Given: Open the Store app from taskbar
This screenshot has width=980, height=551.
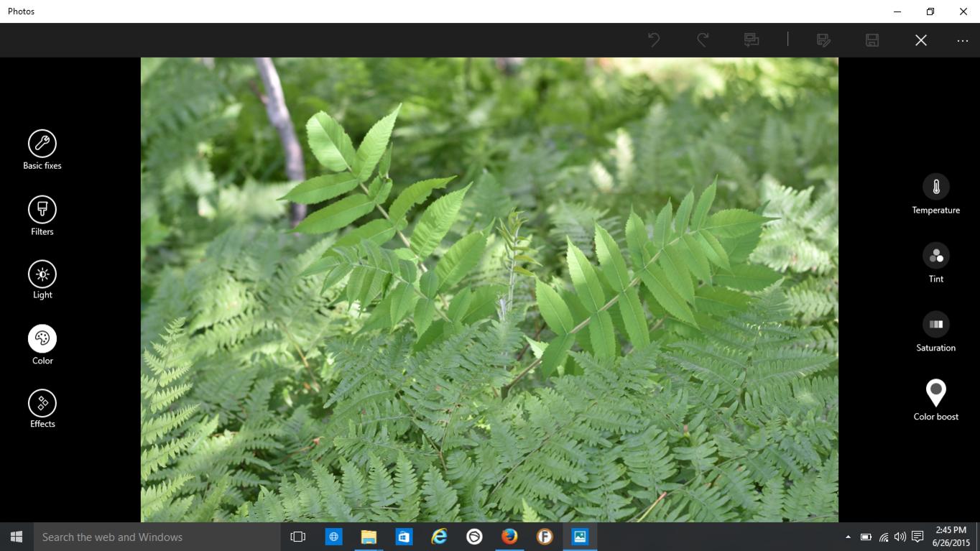Looking at the screenshot, I should (404, 537).
